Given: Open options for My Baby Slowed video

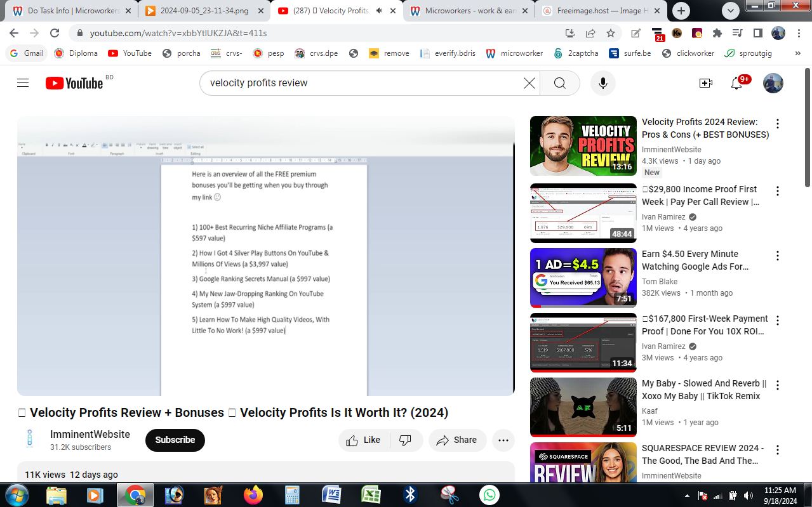Looking at the screenshot, I should (x=777, y=385).
